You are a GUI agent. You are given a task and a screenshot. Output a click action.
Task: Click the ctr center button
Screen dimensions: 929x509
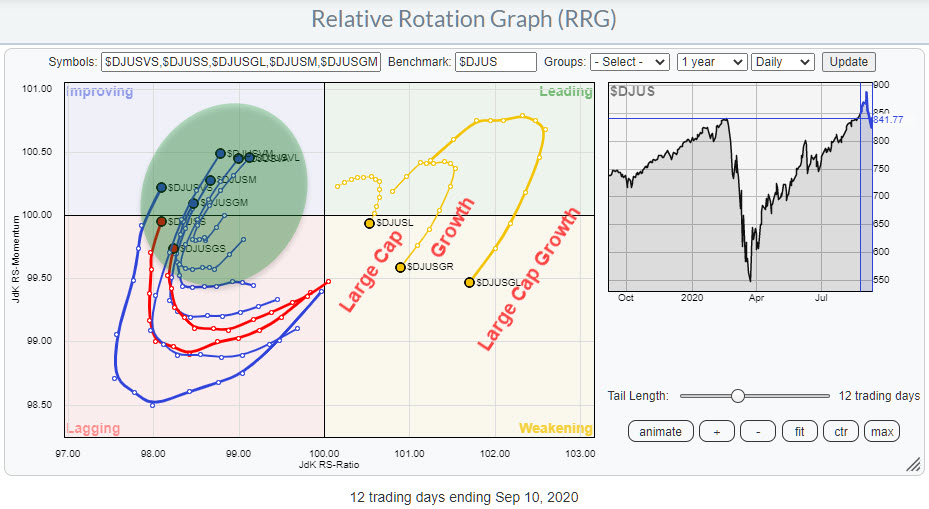pos(838,431)
